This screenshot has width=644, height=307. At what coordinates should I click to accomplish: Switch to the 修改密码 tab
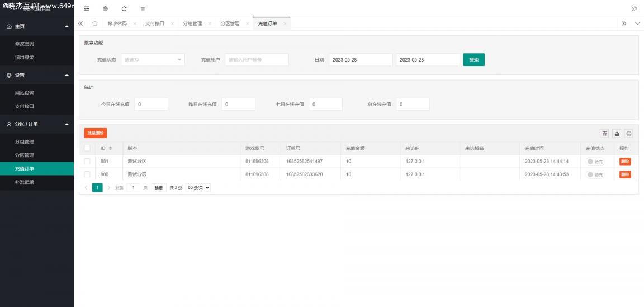click(117, 23)
